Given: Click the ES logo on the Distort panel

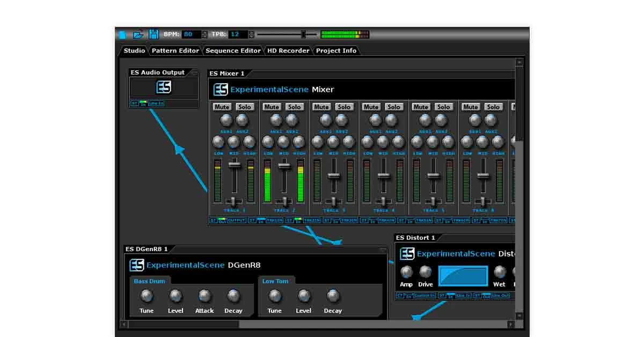Looking at the screenshot, I should (407, 253).
